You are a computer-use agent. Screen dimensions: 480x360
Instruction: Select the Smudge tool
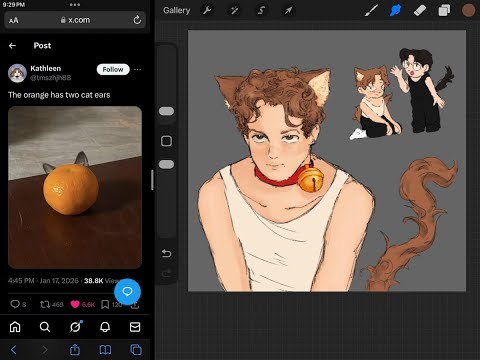395,10
